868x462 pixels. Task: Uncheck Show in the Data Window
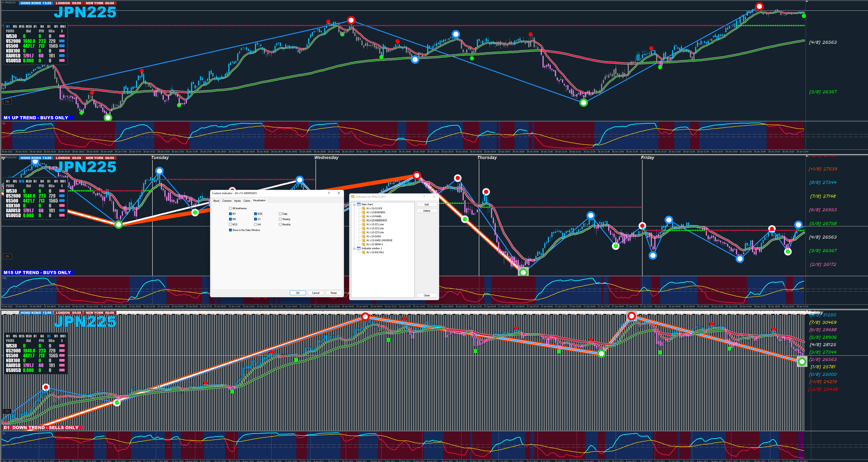click(x=231, y=230)
